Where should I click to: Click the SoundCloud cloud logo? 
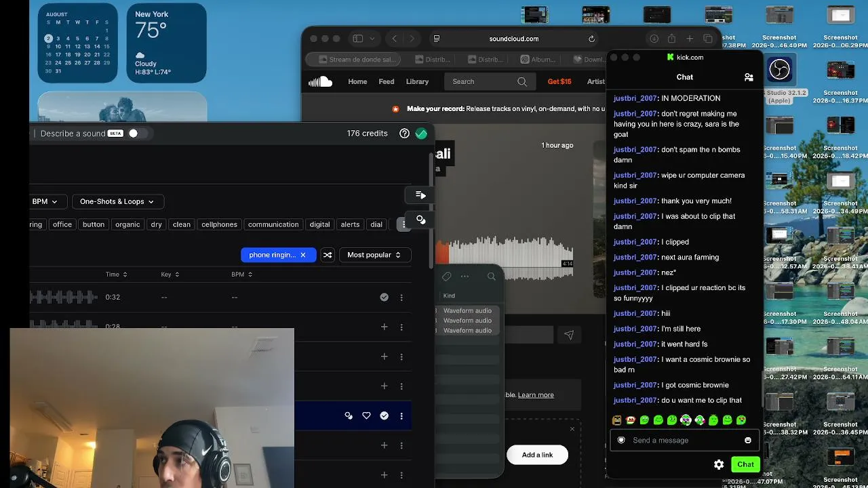click(x=320, y=81)
